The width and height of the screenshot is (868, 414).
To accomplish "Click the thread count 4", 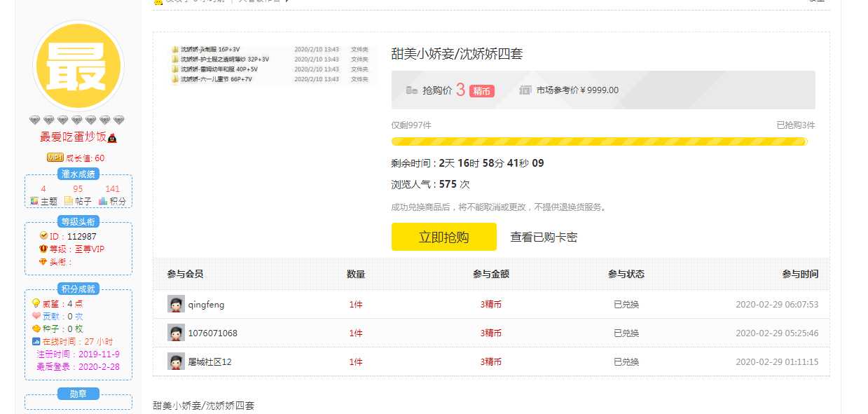I will [x=43, y=189].
